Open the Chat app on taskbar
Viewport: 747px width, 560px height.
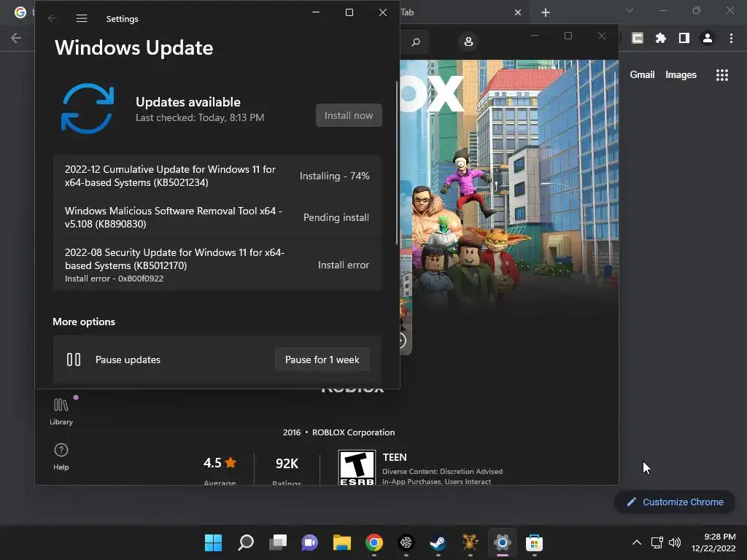point(309,542)
